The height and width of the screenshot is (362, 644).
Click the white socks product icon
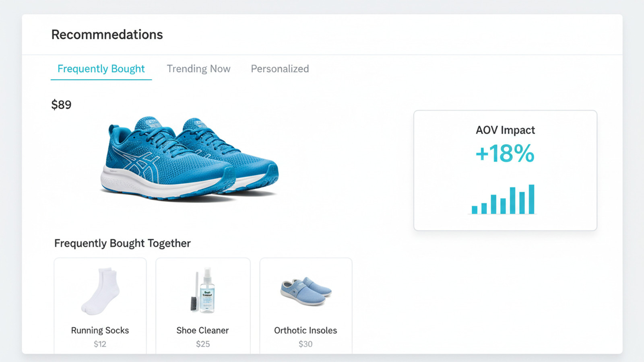point(101,291)
